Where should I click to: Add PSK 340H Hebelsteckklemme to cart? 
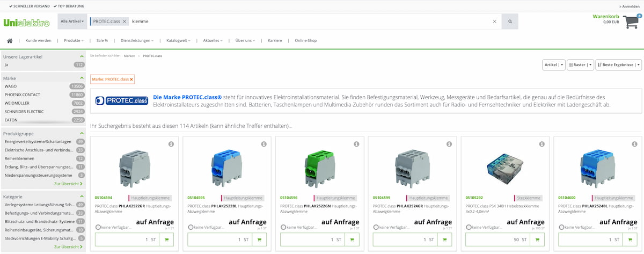click(536, 240)
